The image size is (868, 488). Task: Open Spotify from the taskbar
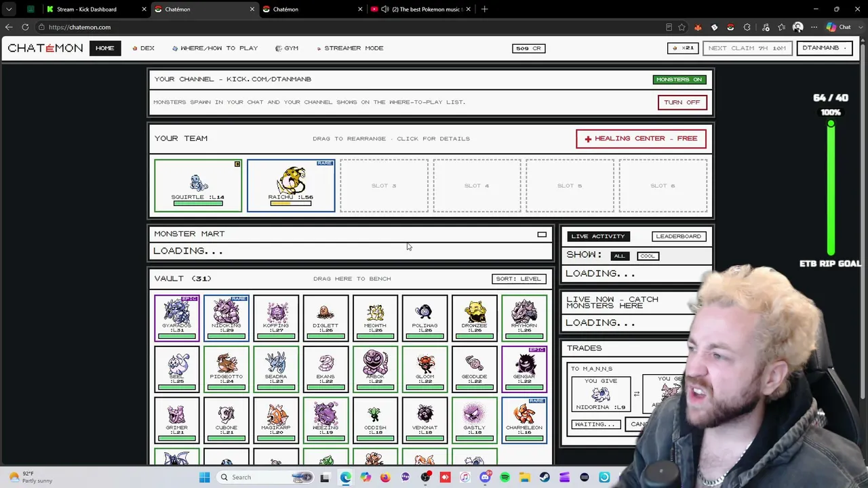(x=505, y=477)
